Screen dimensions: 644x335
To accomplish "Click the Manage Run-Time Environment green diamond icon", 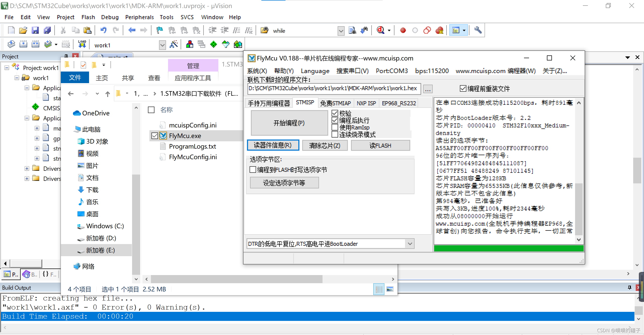I will pyautogui.click(x=213, y=45).
